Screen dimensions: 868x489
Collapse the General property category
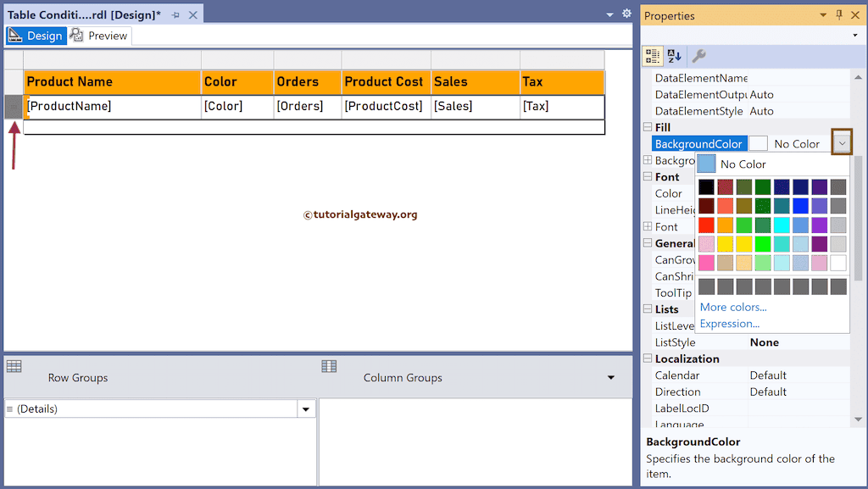pyautogui.click(x=647, y=243)
